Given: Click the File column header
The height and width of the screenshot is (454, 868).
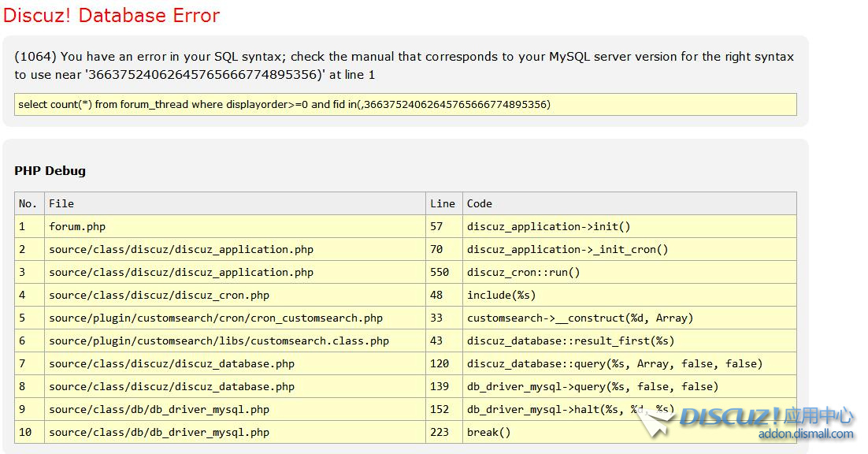Looking at the screenshot, I should point(61,203).
